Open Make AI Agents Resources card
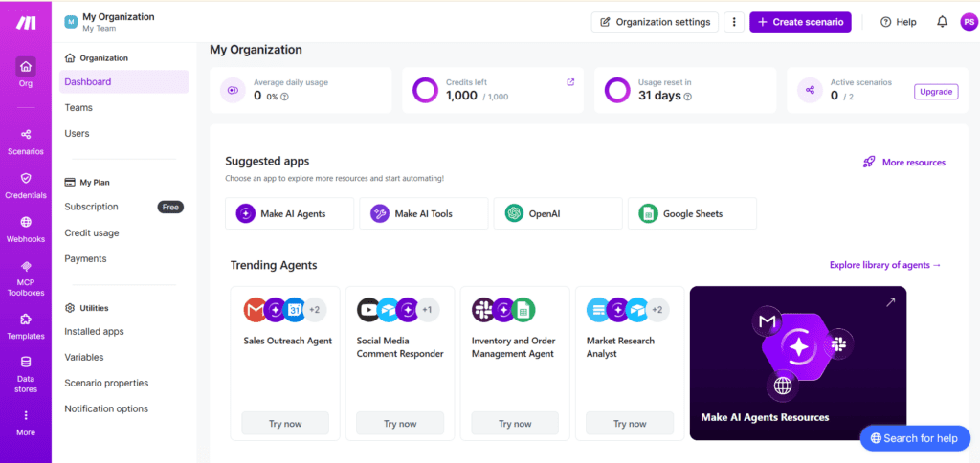This screenshot has width=980, height=463. coord(798,363)
